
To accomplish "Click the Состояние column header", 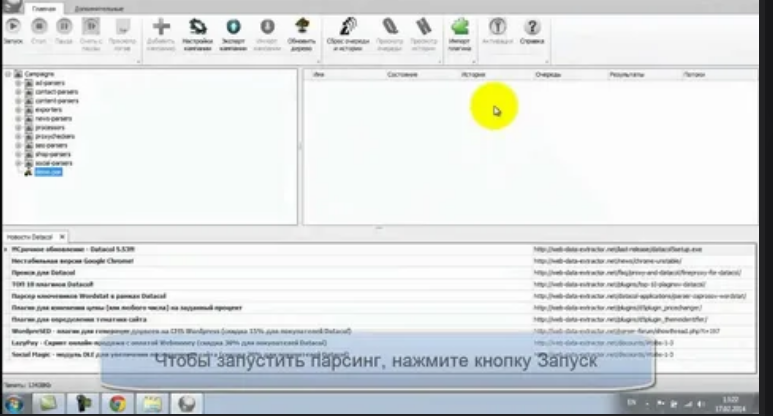I will 402,74.
